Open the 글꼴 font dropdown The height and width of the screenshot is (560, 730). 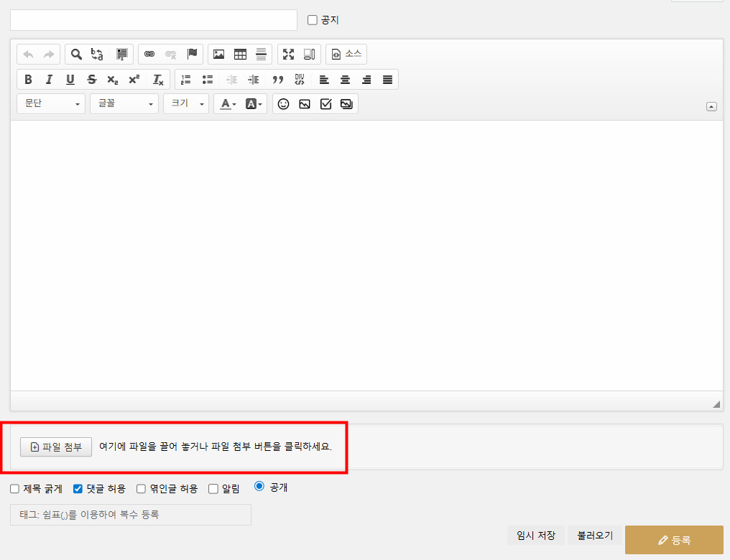point(124,104)
